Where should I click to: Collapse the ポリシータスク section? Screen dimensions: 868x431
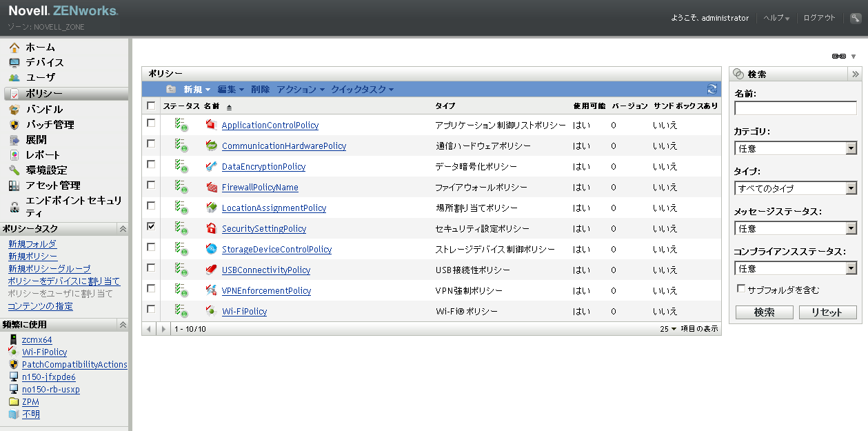[122, 228]
